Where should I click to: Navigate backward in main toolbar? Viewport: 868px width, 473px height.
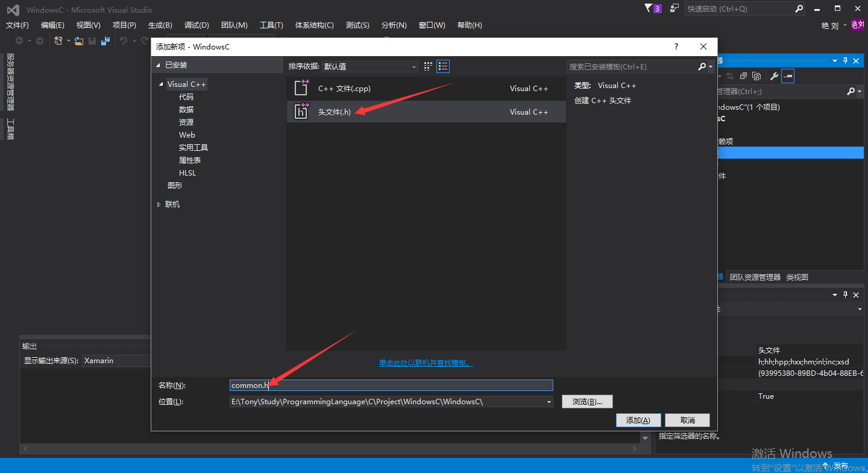(20, 40)
